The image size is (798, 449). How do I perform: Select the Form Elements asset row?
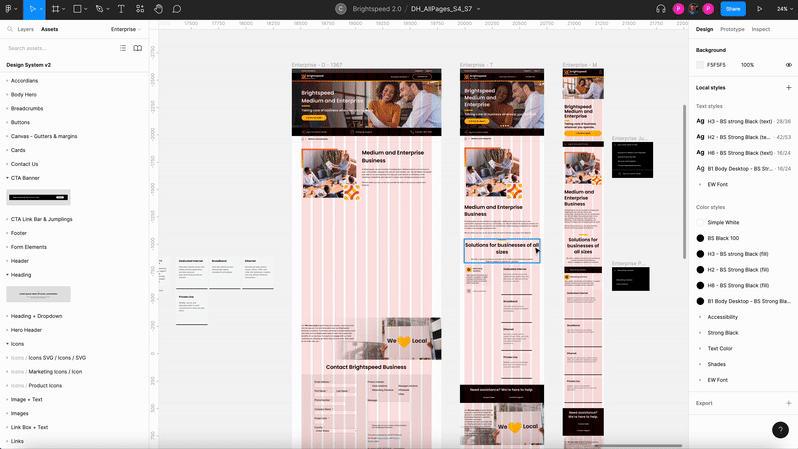[x=74, y=247]
